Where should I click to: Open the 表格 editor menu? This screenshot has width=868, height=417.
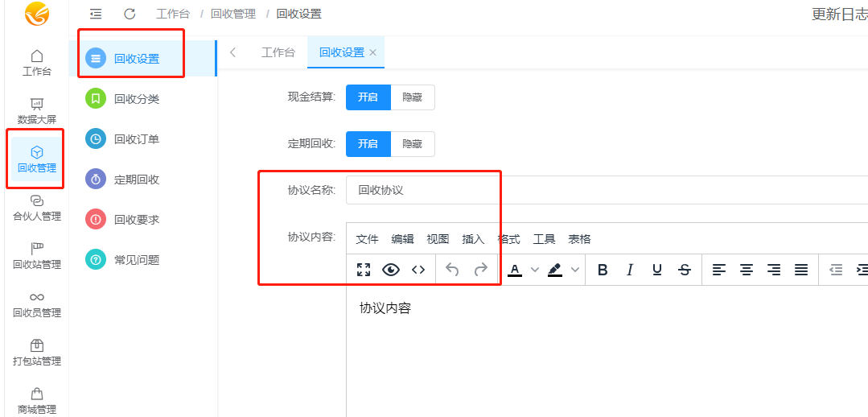pyautogui.click(x=579, y=239)
